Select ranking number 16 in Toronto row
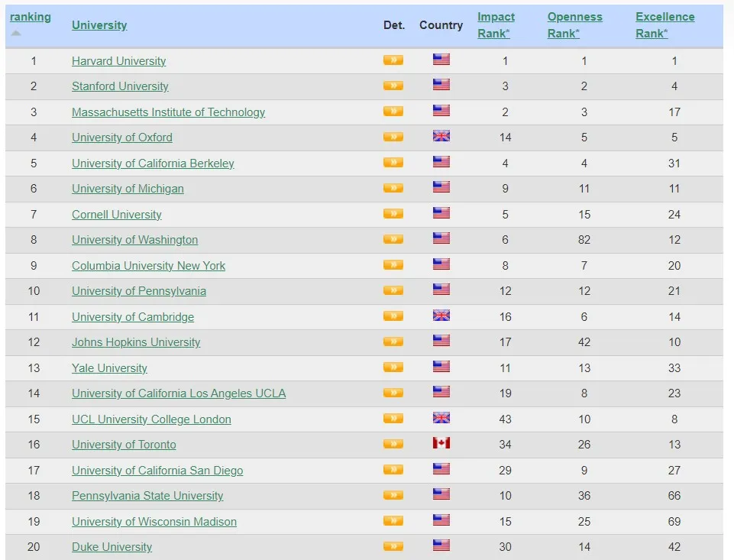The image size is (734, 560). tap(34, 445)
